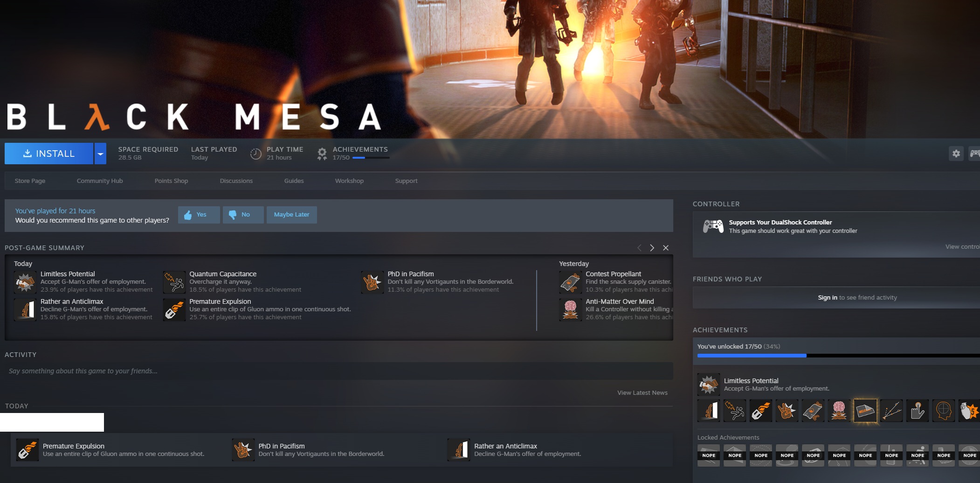Click 'PhD in Pacifism' title in the Today activity row
The height and width of the screenshot is (483, 980).
282,446
